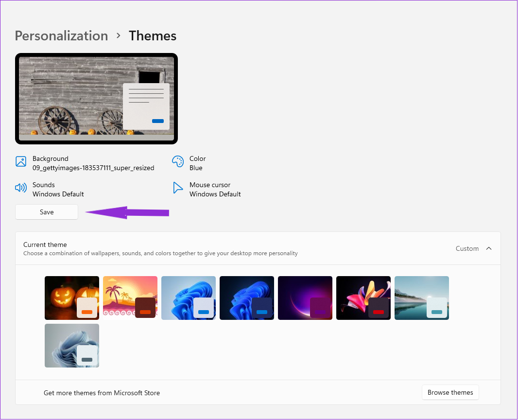Viewport: 518px width, 420px height.
Task: Click the Color palette icon
Action: (x=178, y=161)
